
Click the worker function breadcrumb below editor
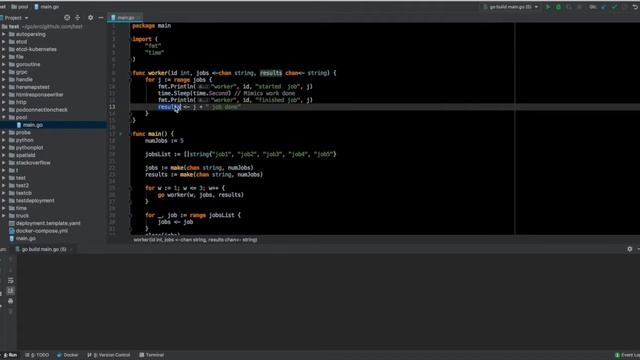(x=195, y=240)
